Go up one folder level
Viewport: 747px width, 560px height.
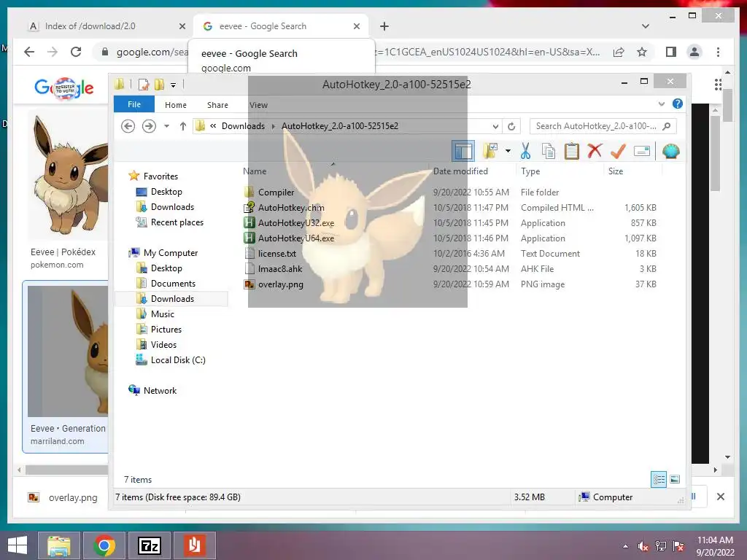point(183,126)
